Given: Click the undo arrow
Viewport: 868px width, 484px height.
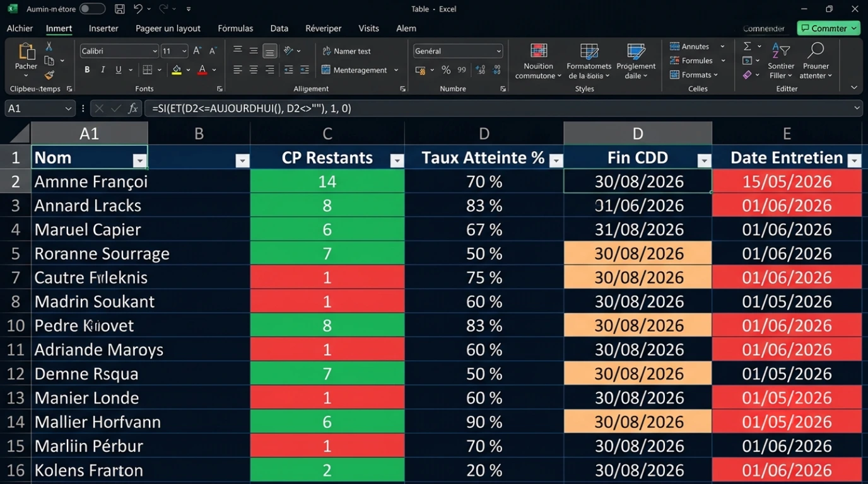Looking at the screenshot, I should [138, 9].
